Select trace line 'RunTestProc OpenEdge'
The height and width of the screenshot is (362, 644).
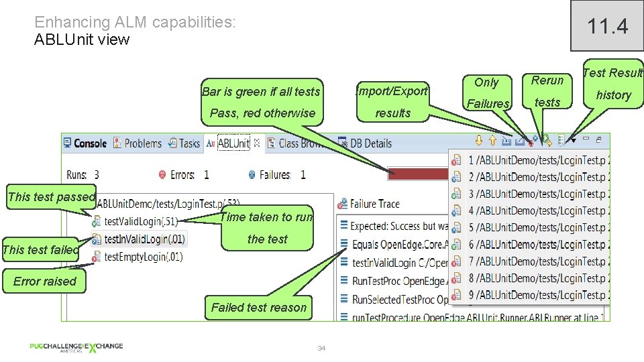(394, 281)
